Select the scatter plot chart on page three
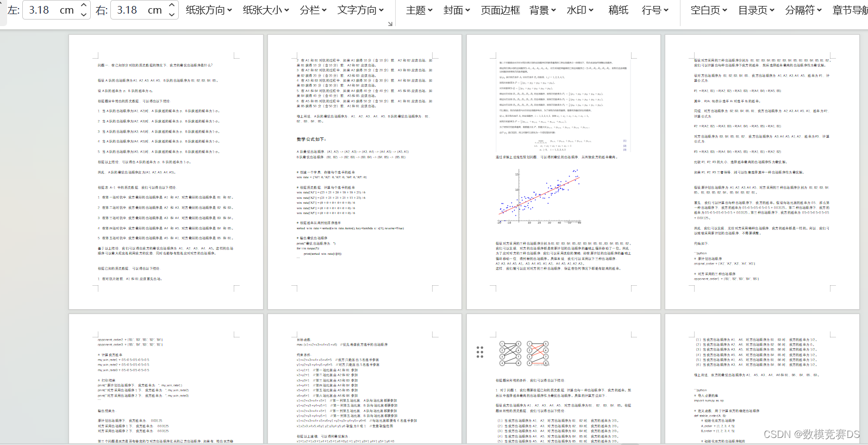 (x=539, y=195)
